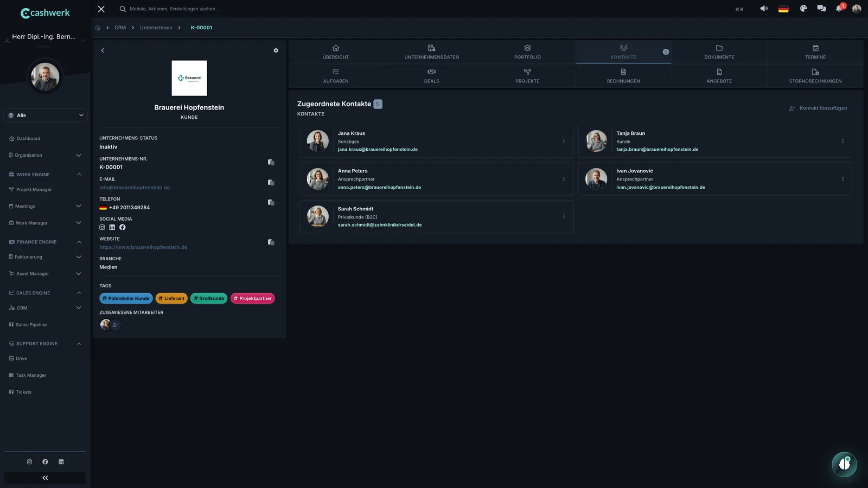Open the company's LinkedIn profile icon
The width and height of the screenshot is (868, 488).
coord(112,228)
